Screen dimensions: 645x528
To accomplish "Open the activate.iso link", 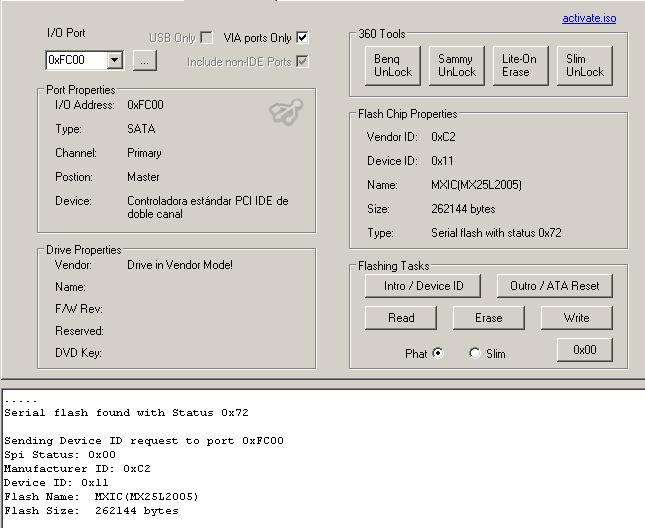I will 589,18.
